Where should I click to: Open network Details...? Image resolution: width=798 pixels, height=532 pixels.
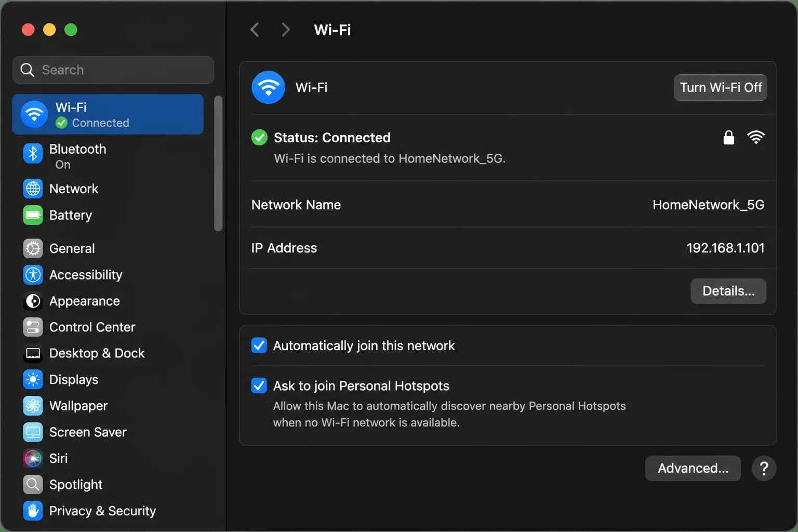click(x=728, y=291)
